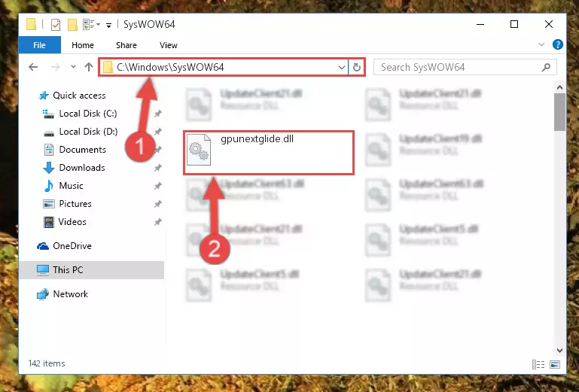The width and height of the screenshot is (579, 392).
Task: Select Quick access in the navigation pane
Action: 79,96
